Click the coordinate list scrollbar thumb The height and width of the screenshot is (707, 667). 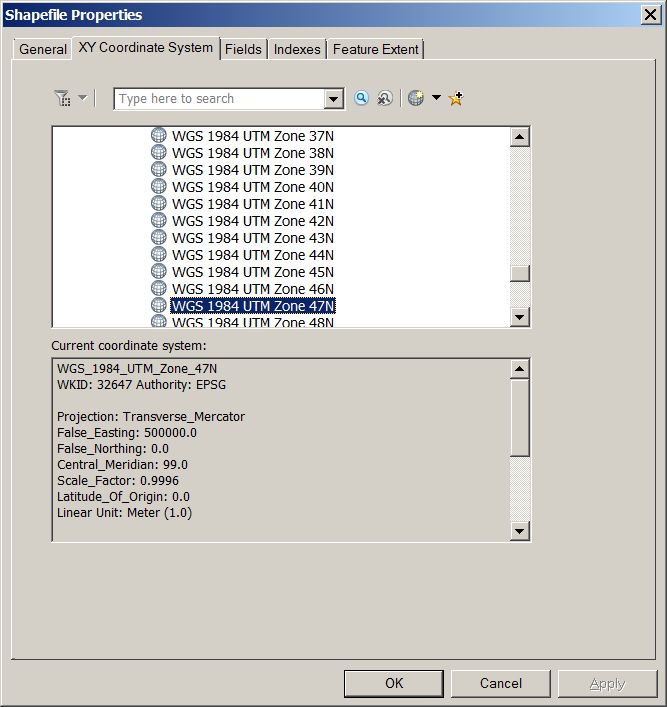tap(520, 274)
